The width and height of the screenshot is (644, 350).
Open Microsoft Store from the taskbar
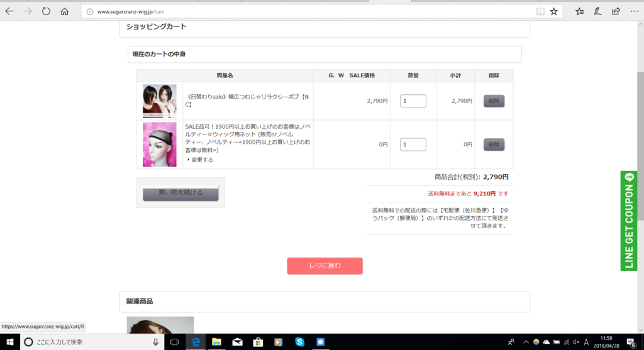pyautogui.click(x=258, y=342)
